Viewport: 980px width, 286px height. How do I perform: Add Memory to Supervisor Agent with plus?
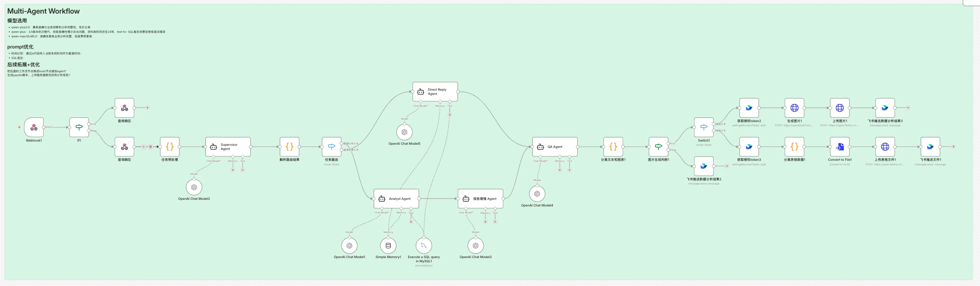tap(233, 170)
